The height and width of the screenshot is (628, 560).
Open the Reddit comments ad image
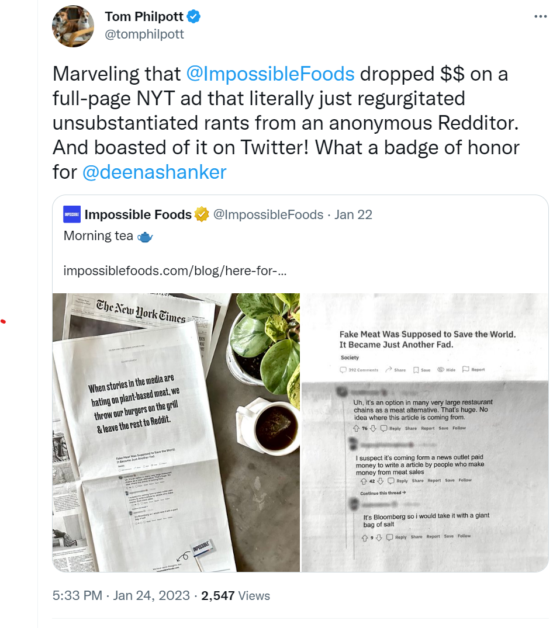(425, 433)
